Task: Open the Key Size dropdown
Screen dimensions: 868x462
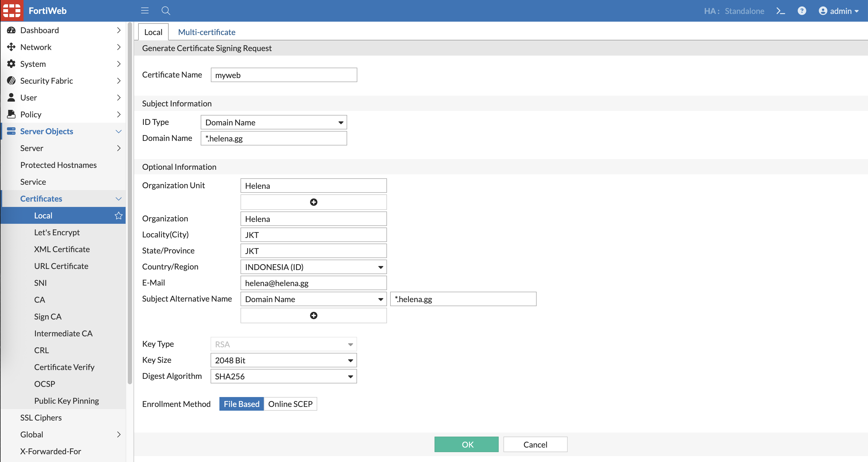Action: 283,360
